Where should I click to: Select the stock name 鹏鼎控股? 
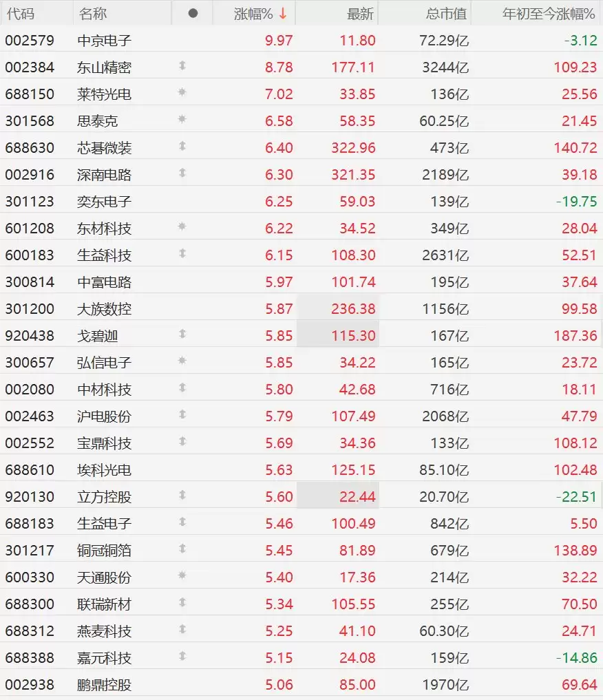pos(104,685)
